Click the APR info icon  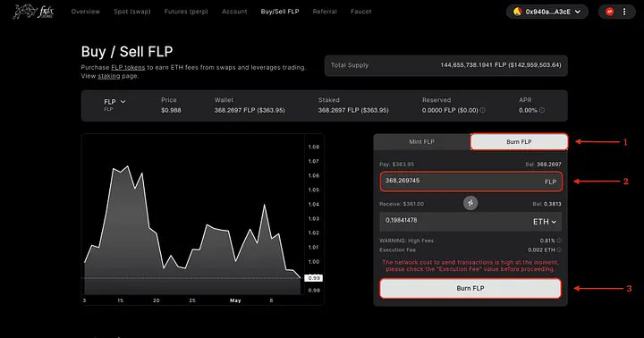tap(542, 110)
